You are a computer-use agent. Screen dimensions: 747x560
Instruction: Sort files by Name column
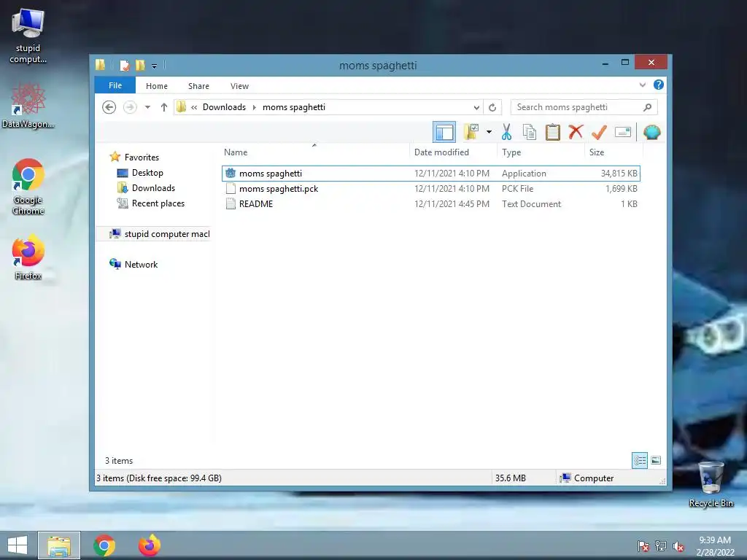point(314,152)
